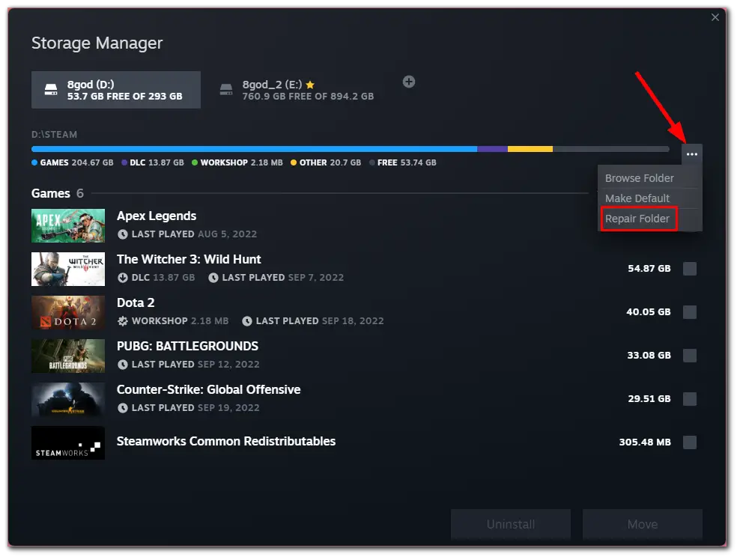The width and height of the screenshot is (740, 560).
Task: Click the blue Games segment of storage bar
Action: [255, 149]
